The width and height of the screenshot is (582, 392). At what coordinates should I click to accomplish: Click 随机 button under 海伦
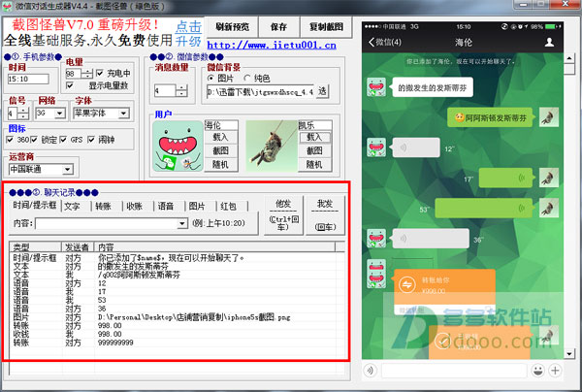coord(220,164)
